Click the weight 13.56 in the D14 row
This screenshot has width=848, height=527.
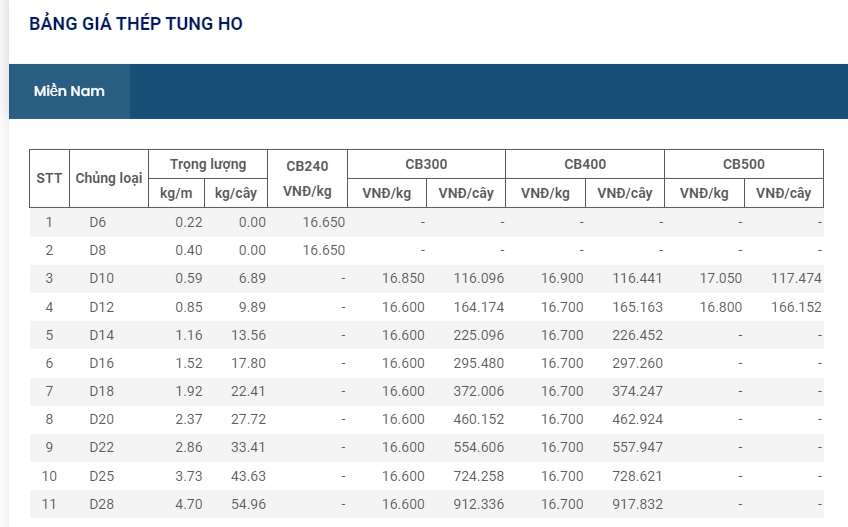pos(249,335)
